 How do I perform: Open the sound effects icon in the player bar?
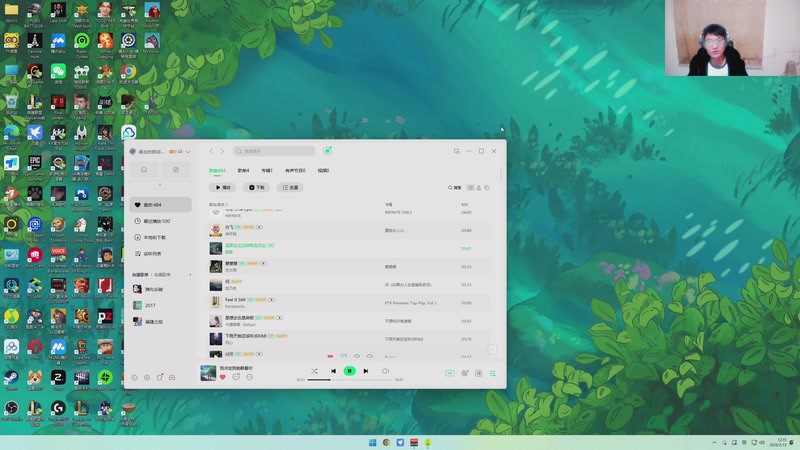[464, 373]
